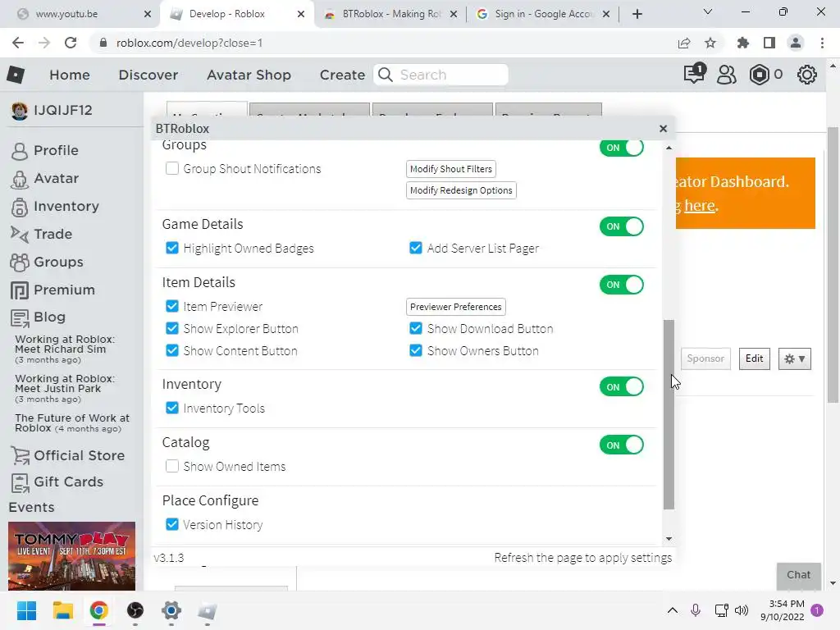
Task: Uncheck Show Download Button
Action: (416, 328)
